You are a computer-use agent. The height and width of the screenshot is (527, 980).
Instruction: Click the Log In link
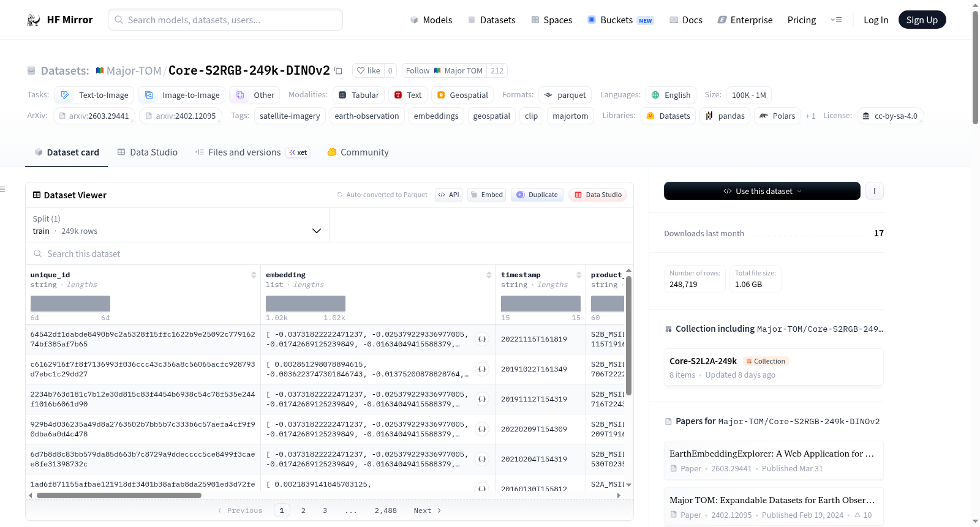[x=876, y=20]
